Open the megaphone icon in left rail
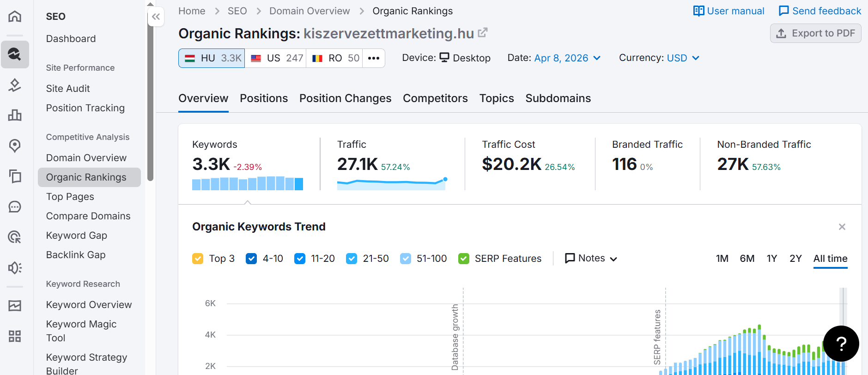Viewport: 868px width, 375px height. 15,268
